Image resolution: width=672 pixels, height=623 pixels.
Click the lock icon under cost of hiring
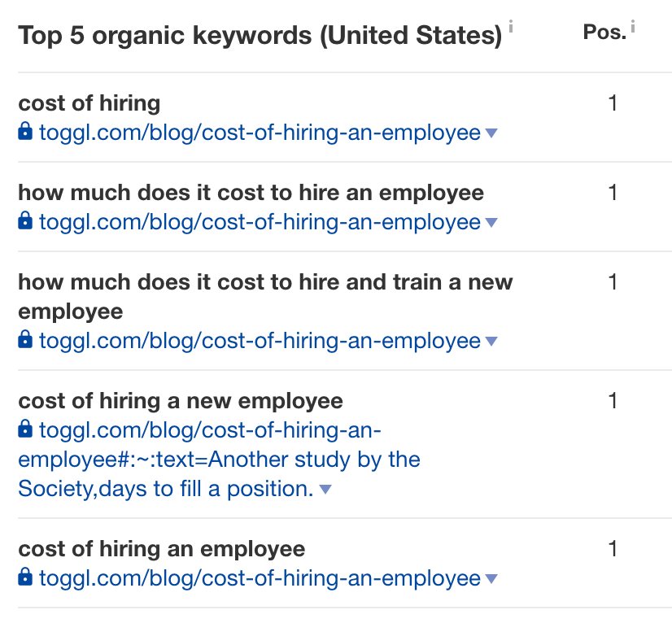coord(25,131)
